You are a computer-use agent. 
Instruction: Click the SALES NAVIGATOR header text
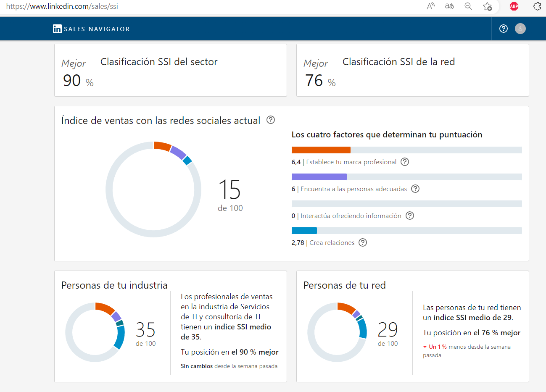(x=97, y=29)
